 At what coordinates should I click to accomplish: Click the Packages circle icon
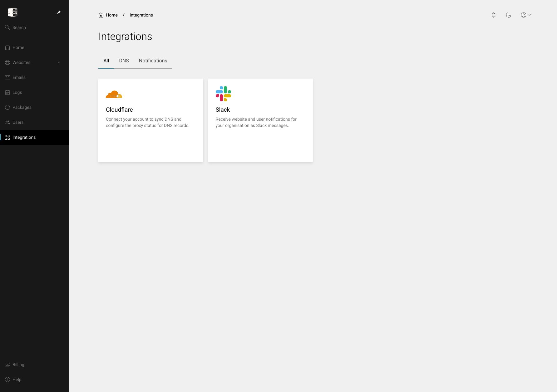pos(7,107)
